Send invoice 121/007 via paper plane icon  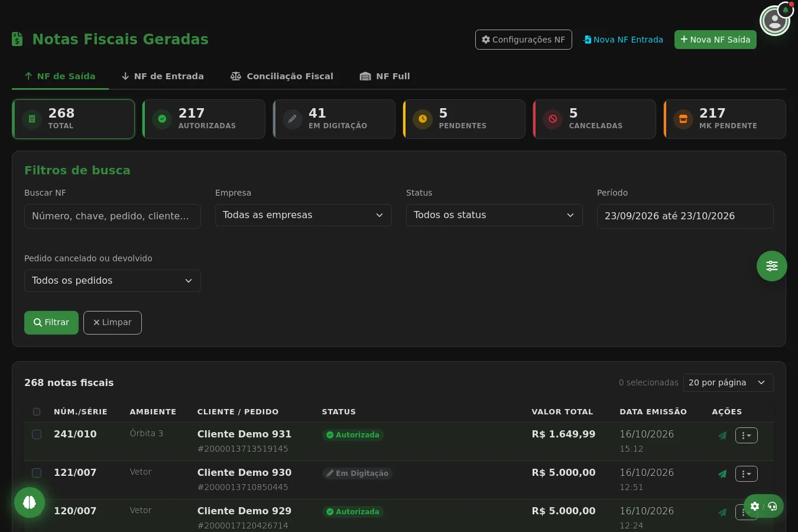[x=722, y=474]
